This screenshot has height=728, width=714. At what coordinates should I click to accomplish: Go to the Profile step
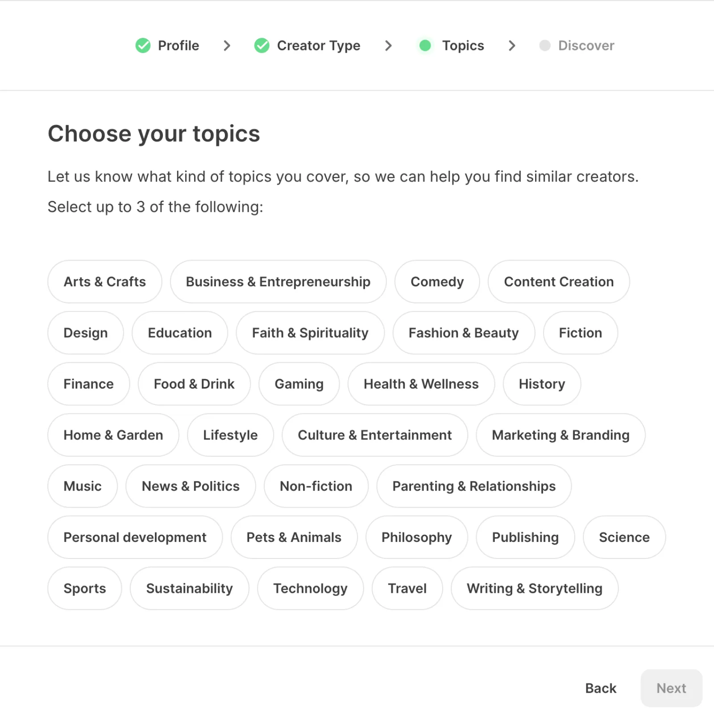[178, 45]
